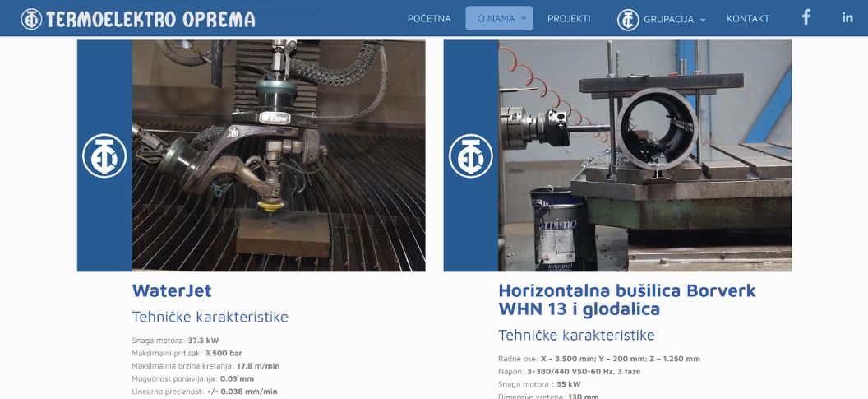Go to the POČETNA page
Screen dimensions: 868x399
pyautogui.click(x=429, y=18)
